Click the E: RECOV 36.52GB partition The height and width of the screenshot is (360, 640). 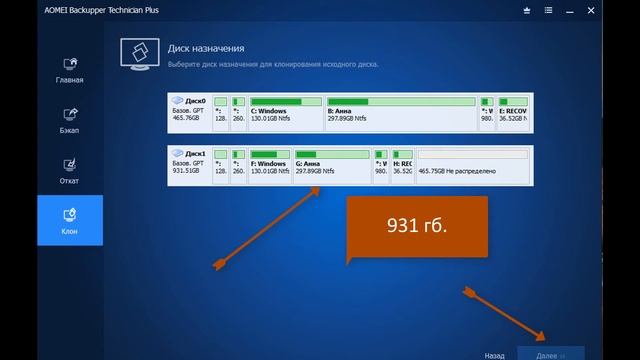pyautogui.click(x=513, y=113)
